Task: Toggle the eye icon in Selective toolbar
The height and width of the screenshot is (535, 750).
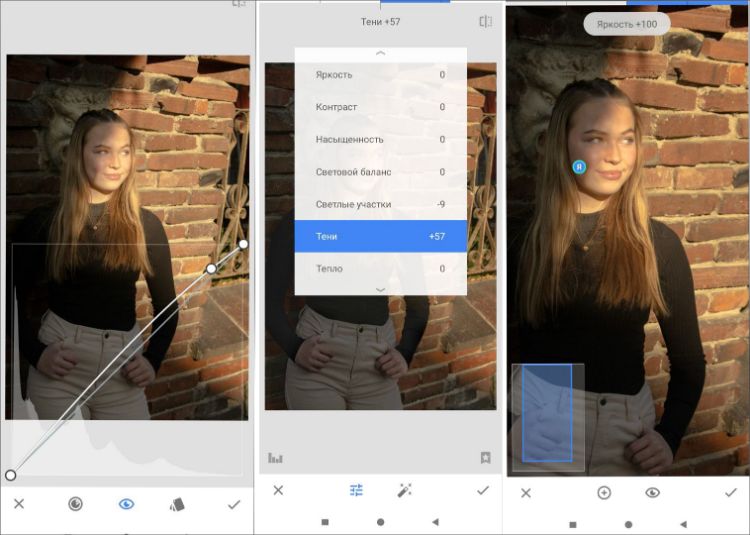Action: tap(652, 493)
